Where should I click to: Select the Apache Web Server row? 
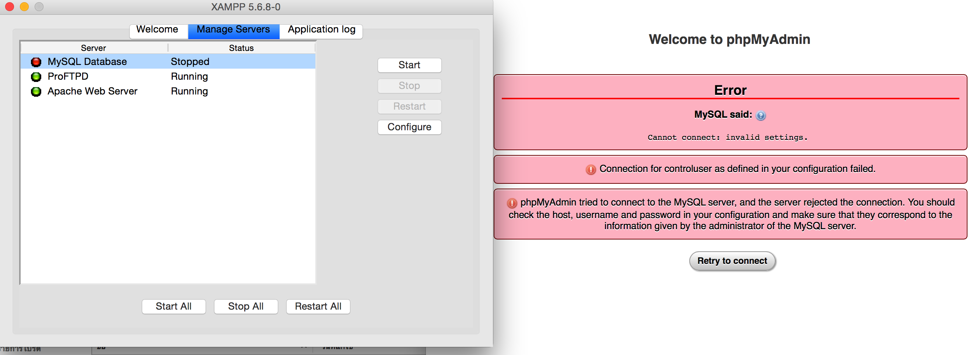tap(168, 92)
